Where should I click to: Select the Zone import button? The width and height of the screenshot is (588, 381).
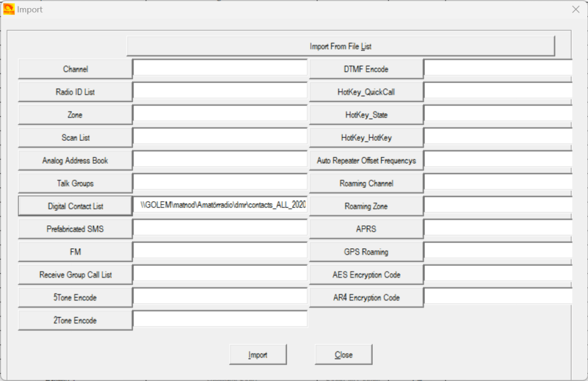(x=75, y=115)
